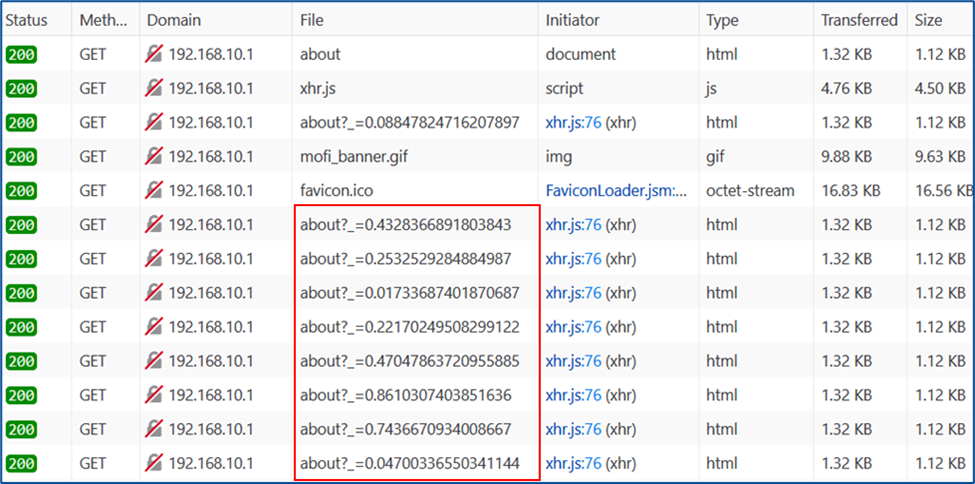Screen dimensions: 975x484
Task: Click the 200 status badge of mofi_banner.gif
Action: (21, 157)
